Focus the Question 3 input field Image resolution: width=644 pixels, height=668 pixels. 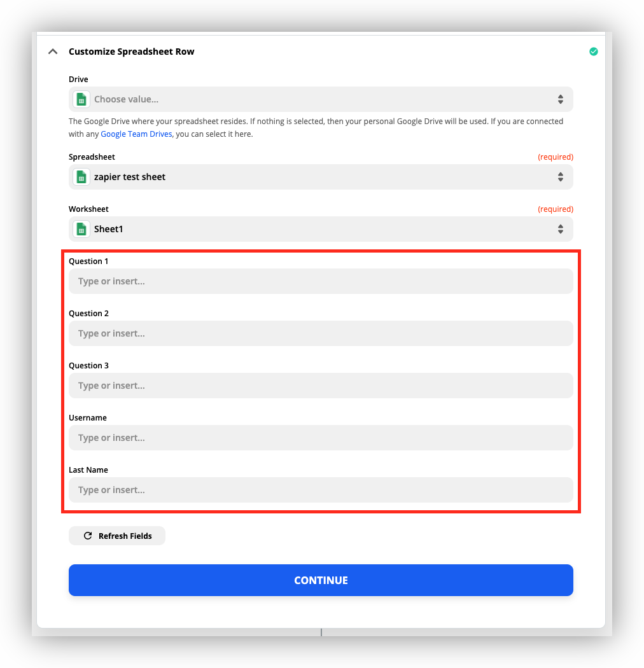tap(321, 386)
